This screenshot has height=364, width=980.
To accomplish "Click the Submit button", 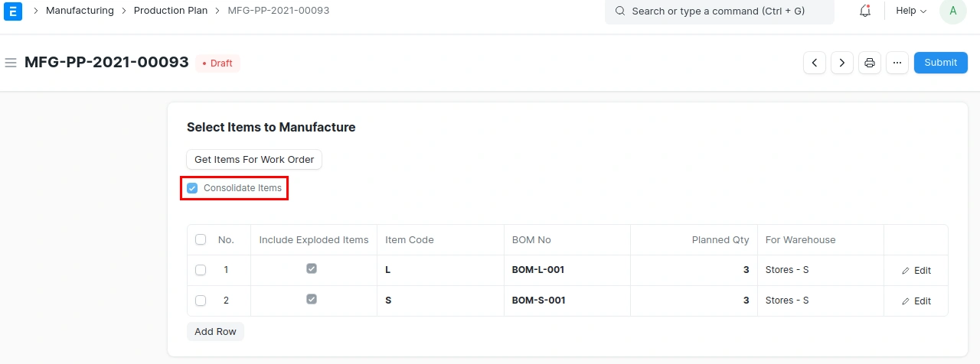I will (x=940, y=63).
